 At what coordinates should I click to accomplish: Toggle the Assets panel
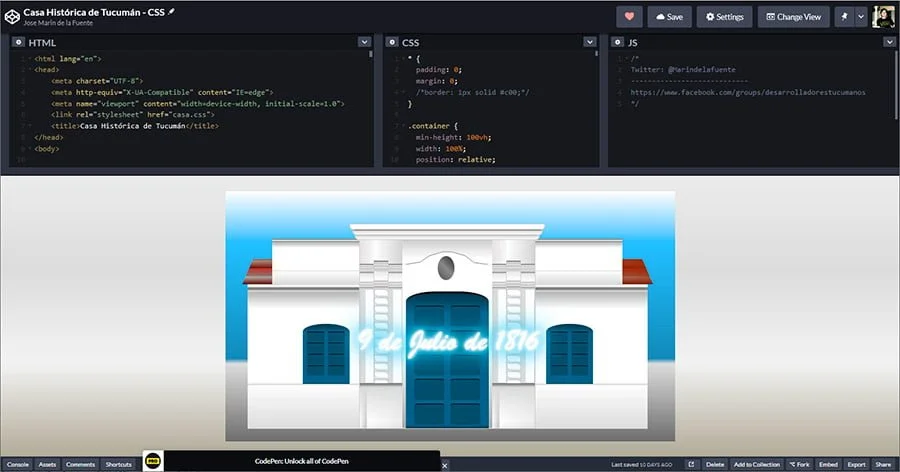click(48, 464)
